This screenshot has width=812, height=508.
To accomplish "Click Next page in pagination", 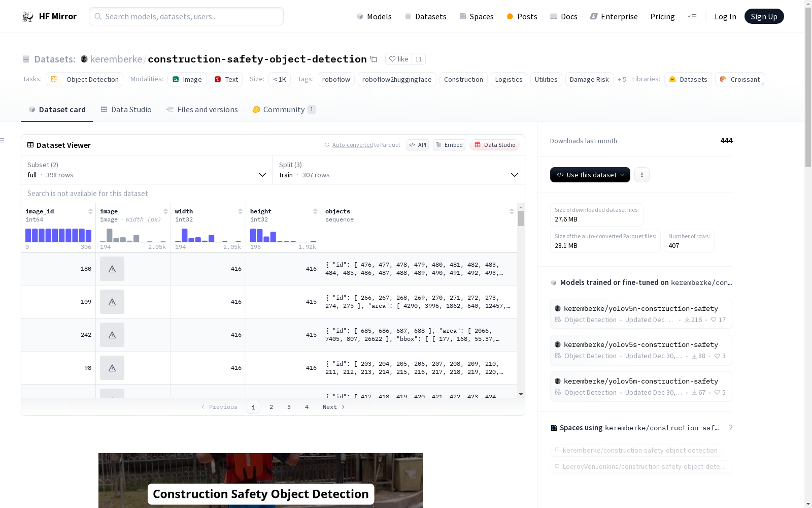I will 334,407.
